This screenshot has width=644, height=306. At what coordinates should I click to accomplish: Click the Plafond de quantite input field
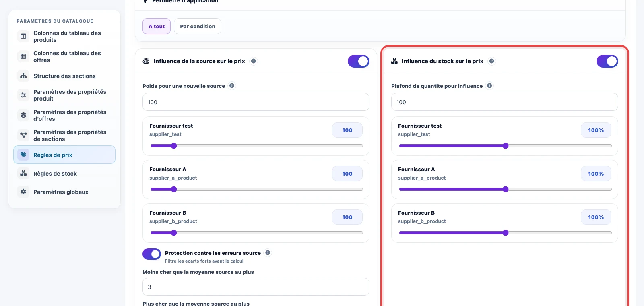click(505, 102)
